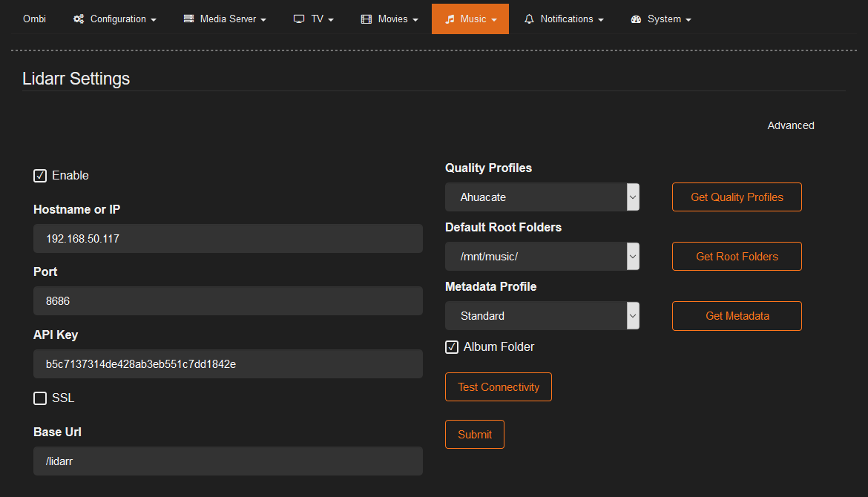The image size is (868, 497).
Task: Click the TV monitor icon
Action: tap(299, 19)
